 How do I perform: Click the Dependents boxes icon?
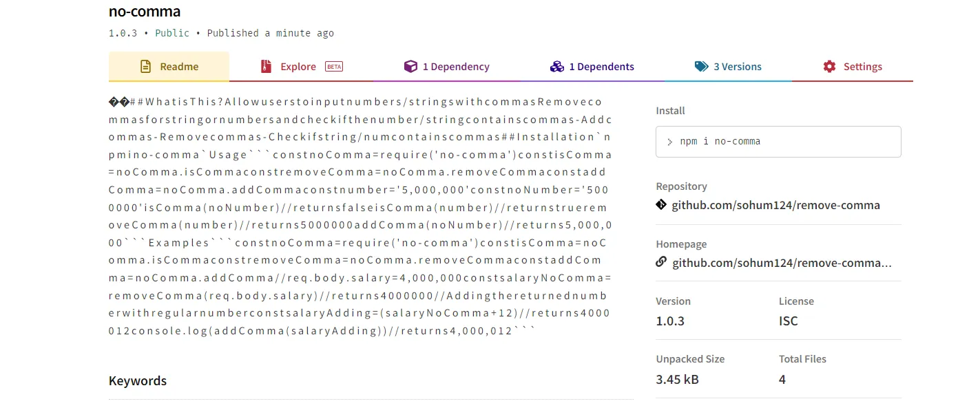(557, 67)
